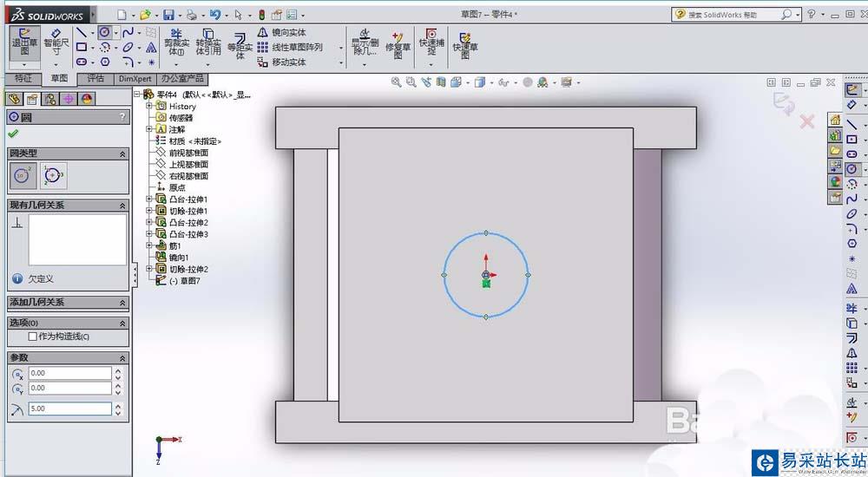The width and height of the screenshot is (868, 477).
Task: Click Linear Sketch Pattern (线性草图阵列)
Action: [x=290, y=48]
